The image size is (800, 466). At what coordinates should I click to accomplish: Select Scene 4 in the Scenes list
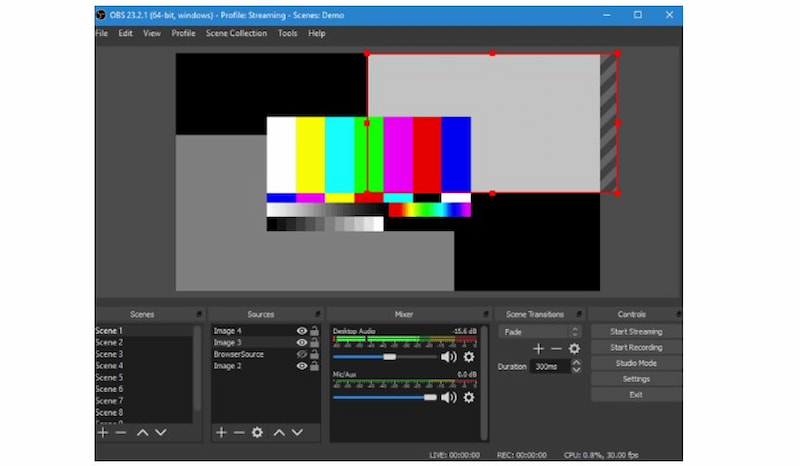pos(110,366)
